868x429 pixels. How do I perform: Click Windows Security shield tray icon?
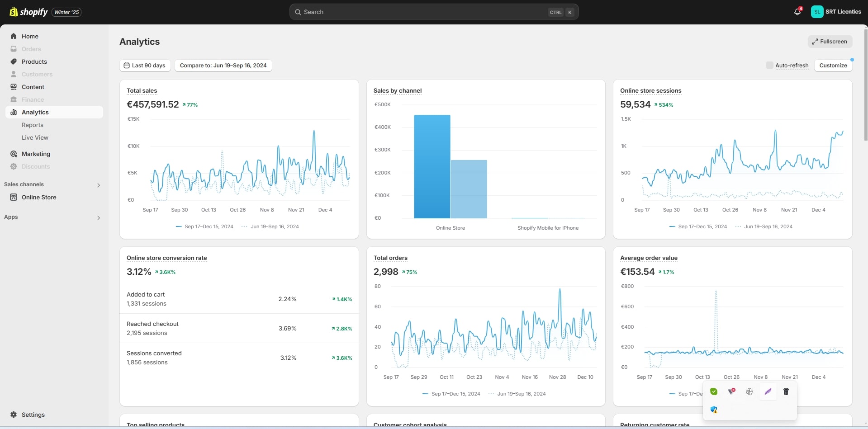714,410
